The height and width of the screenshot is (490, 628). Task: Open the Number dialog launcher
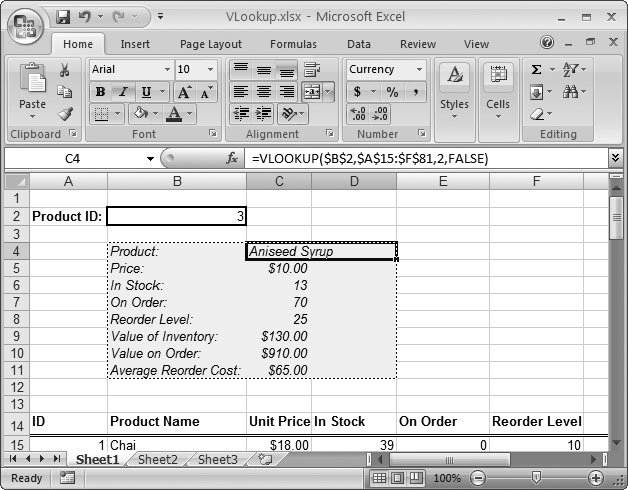pyautogui.click(x=421, y=133)
